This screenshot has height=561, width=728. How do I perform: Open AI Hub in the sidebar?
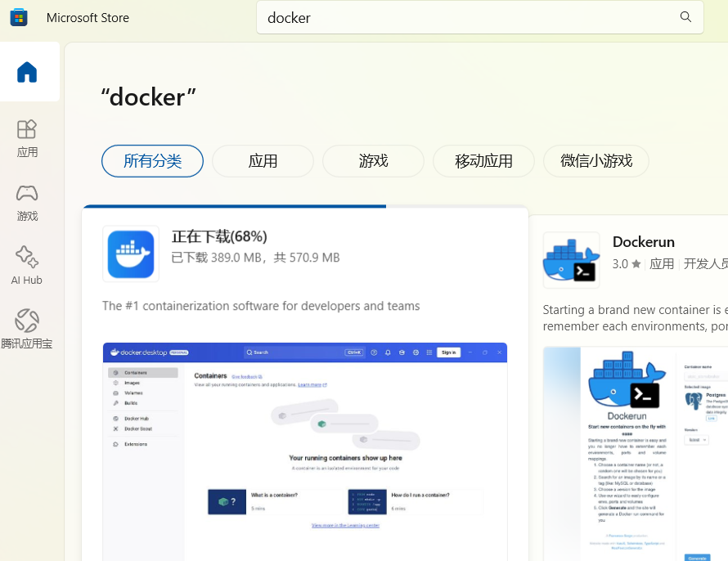pyautogui.click(x=27, y=266)
